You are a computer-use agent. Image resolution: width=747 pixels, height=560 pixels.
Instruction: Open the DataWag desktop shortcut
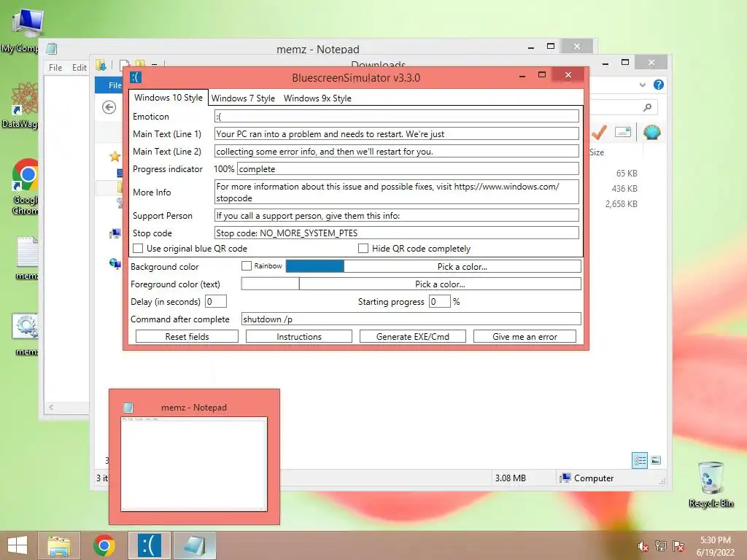pos(24,105)
